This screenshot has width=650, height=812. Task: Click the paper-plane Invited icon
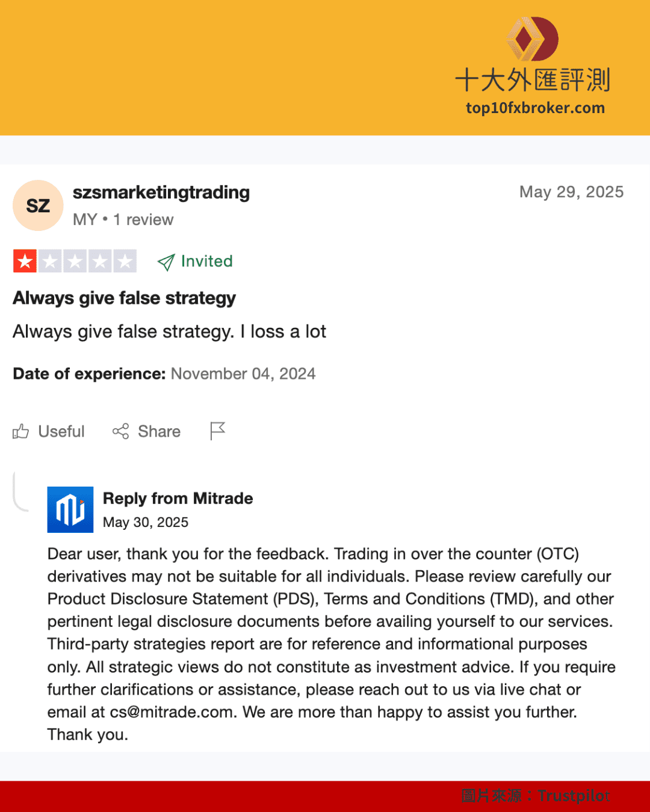[x=166, y=262]
